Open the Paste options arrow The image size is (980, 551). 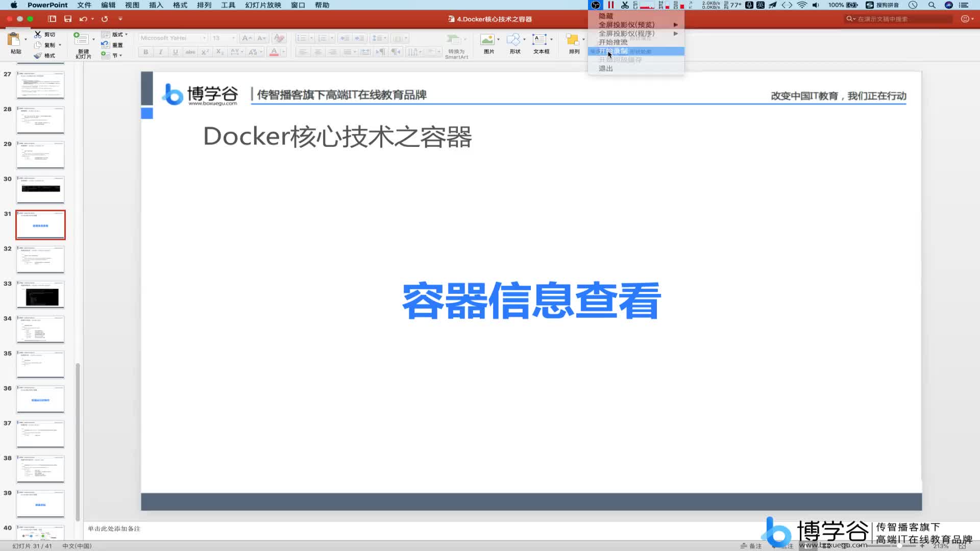(x=26, y=39)
